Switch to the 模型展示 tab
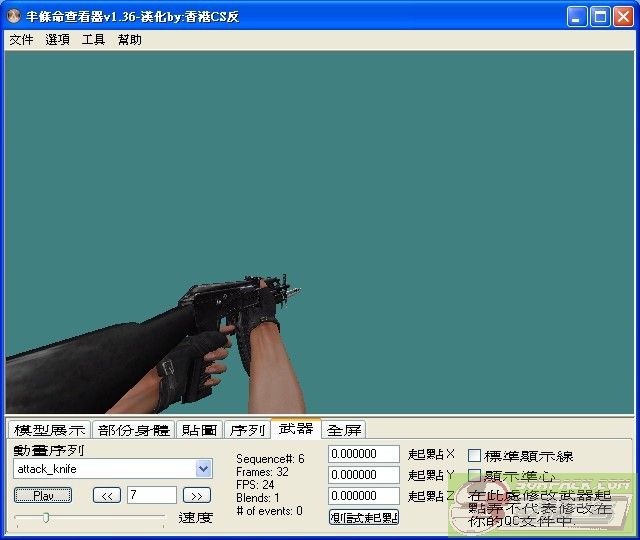The height and width of the screenshot is (540, 640). [49, 430]
